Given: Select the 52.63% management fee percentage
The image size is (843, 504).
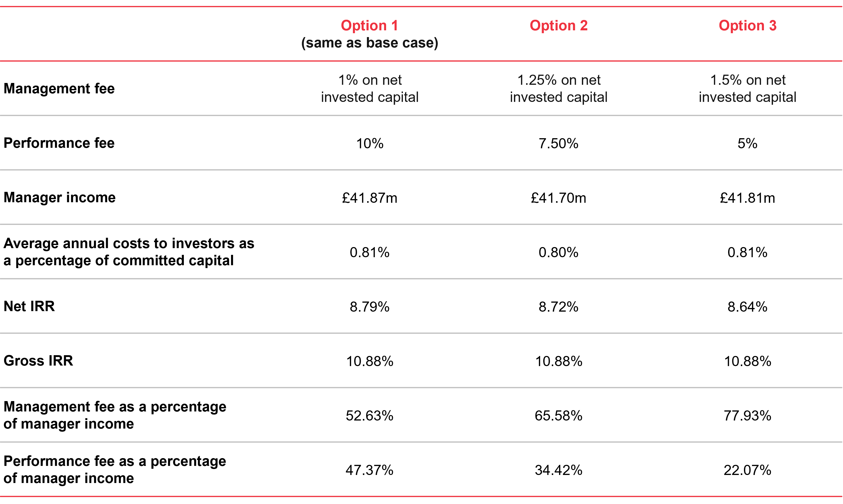Looking at the screenshot, I should (x=370, y=416).
